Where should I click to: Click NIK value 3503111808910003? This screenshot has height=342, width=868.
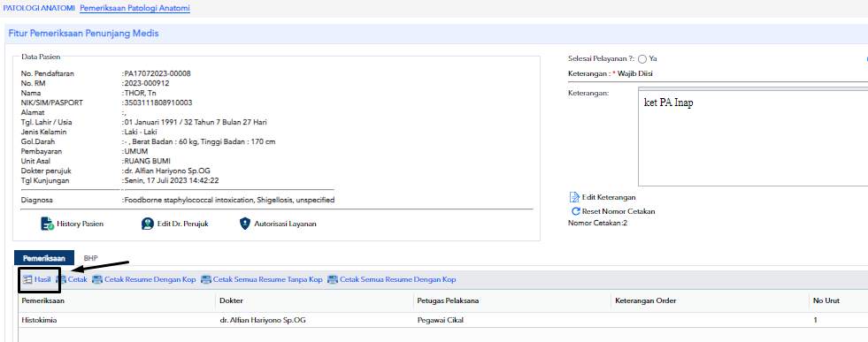(158, 103)
